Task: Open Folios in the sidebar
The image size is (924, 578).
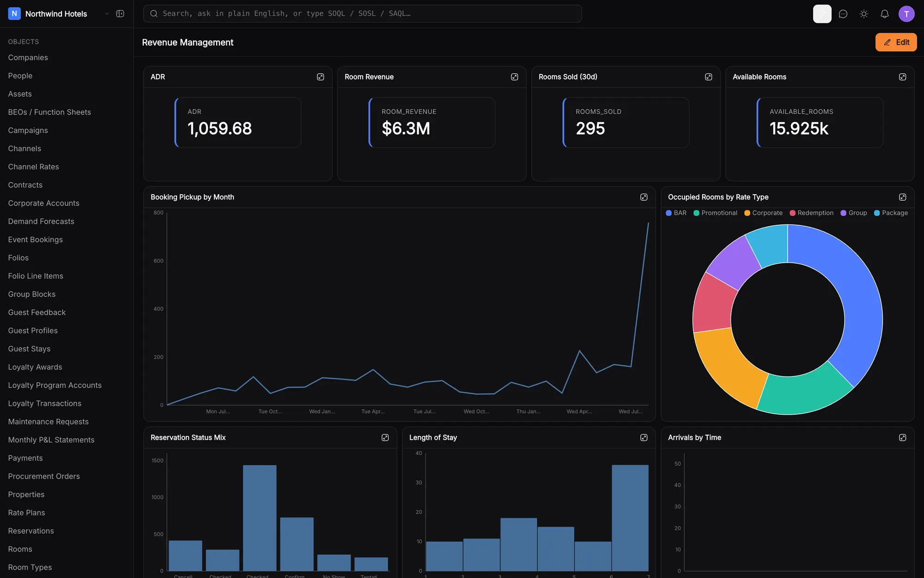Action: (x=18, y=258)
